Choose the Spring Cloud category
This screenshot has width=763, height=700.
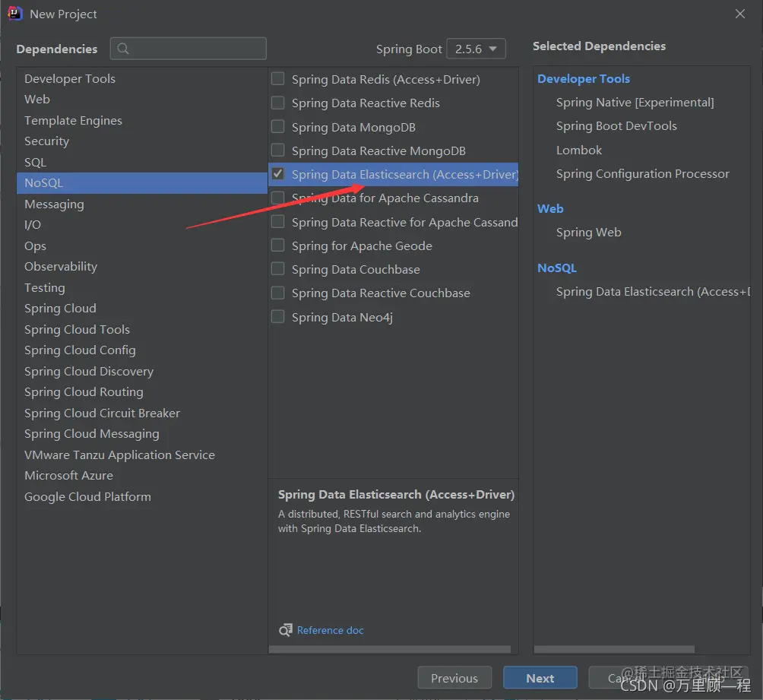(141, 309)
